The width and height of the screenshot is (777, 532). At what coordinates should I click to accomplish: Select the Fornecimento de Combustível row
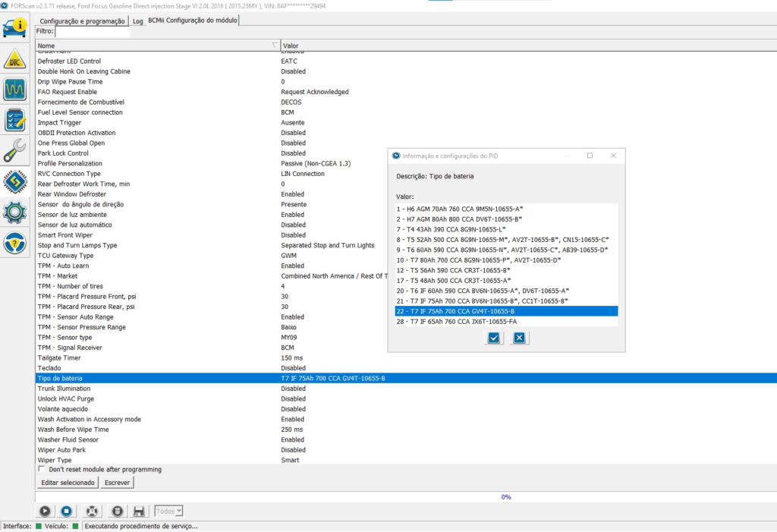407,102
